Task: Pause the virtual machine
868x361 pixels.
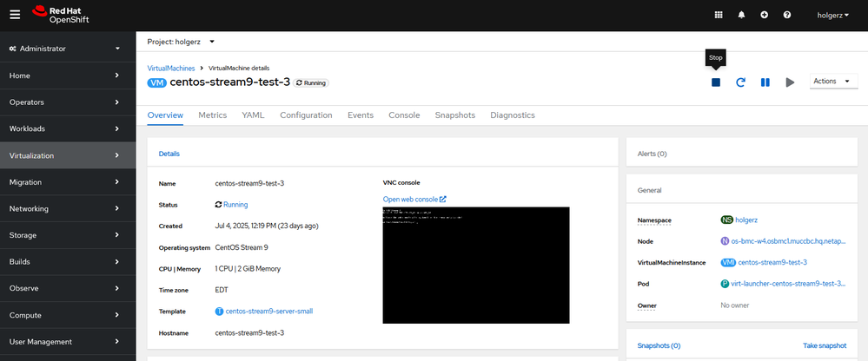Action: pos(765,82)
